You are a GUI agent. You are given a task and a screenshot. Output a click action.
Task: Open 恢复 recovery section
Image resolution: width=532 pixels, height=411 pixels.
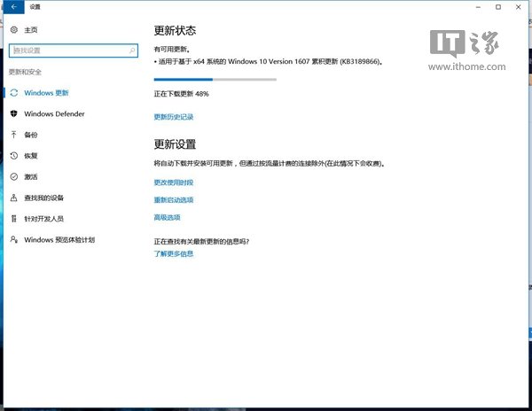click(x=30, y=156)
